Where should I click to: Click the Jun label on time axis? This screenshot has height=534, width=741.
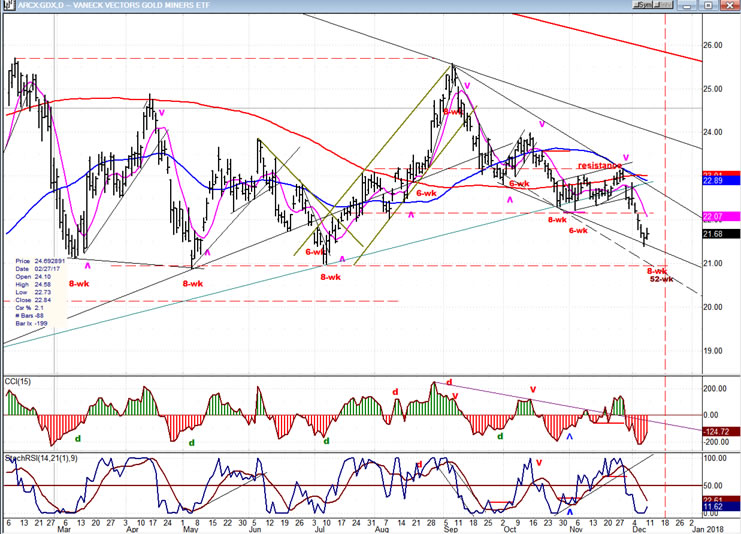pos(255,529)
